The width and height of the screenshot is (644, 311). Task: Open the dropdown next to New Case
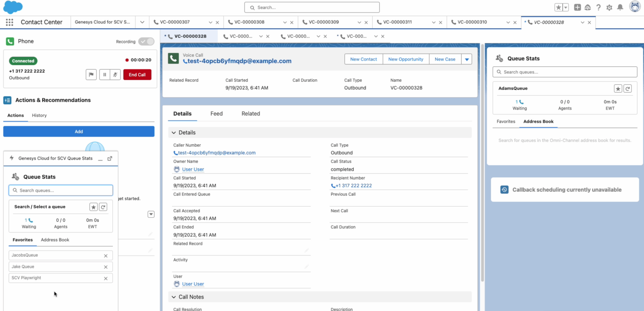click(467, 59)
